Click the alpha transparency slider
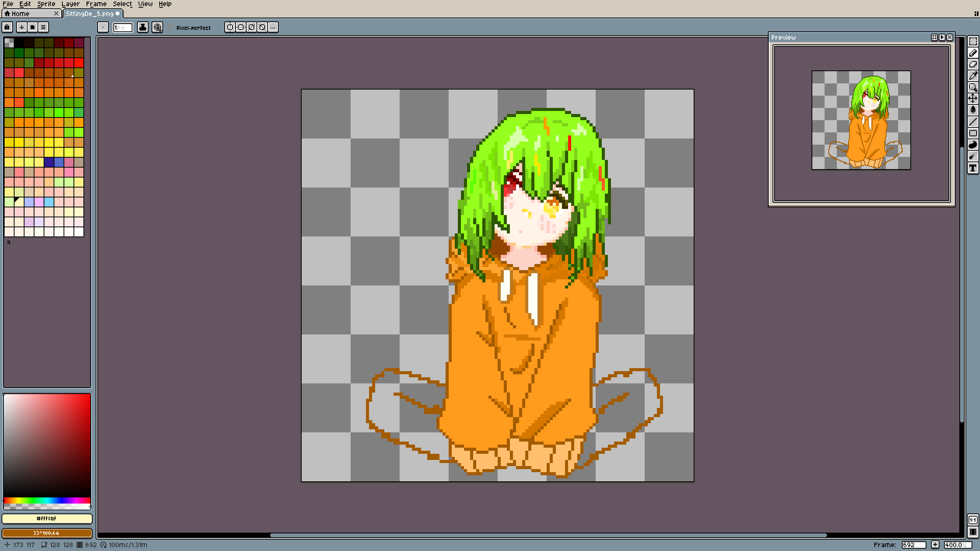The width and height of the screenshot is (980, 551). [47, 507]
